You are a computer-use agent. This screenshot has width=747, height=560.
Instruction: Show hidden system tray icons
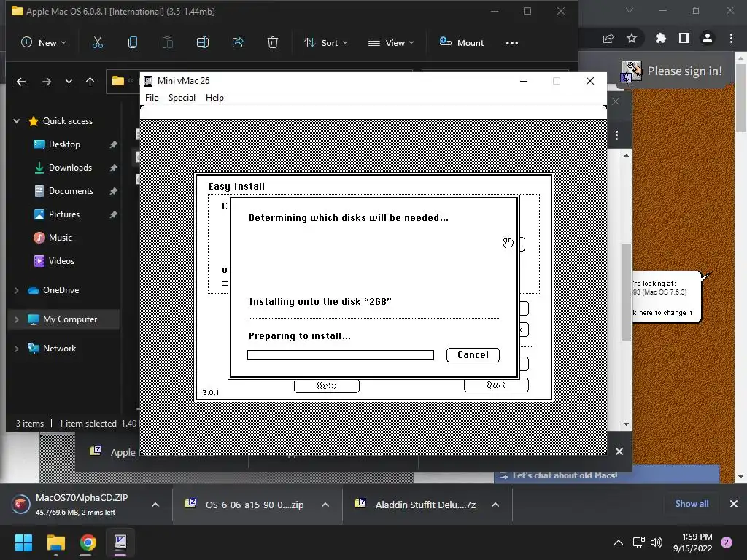coord(619,542)
